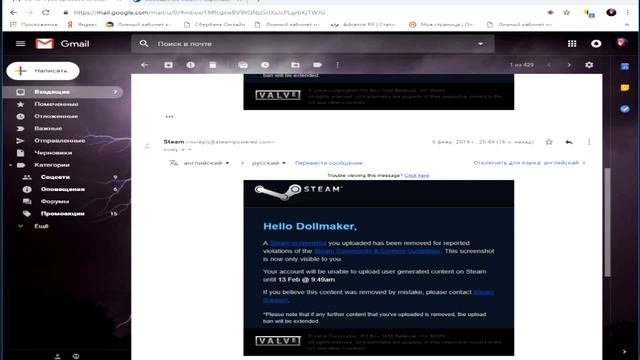This screenshot has width=640, height=360.
Task: Open Gmail settings gear
Action: point(589,65)
